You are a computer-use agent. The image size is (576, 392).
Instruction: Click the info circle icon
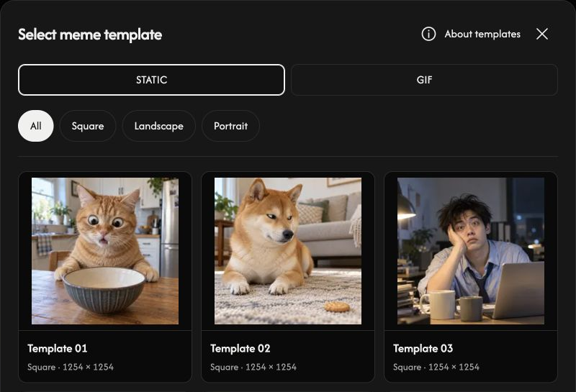tap(428, 34)
